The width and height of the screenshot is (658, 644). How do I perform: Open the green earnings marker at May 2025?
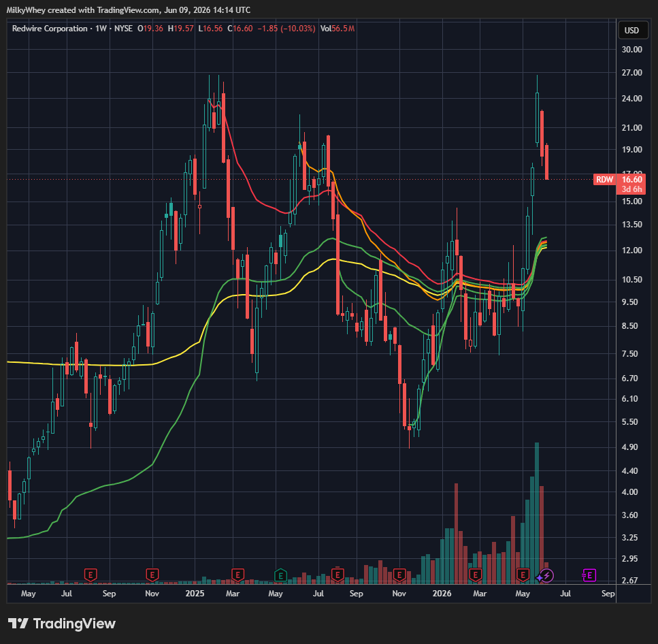coord(280,575)
